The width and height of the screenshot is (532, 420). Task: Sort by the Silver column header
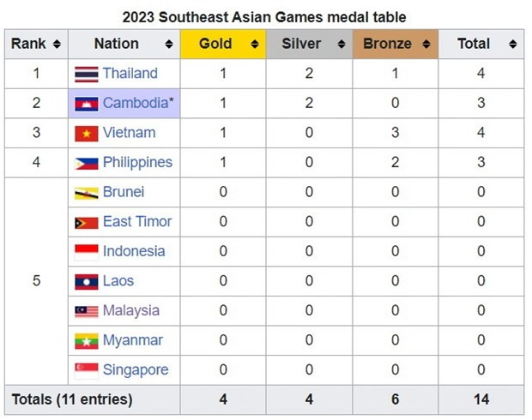310,44
